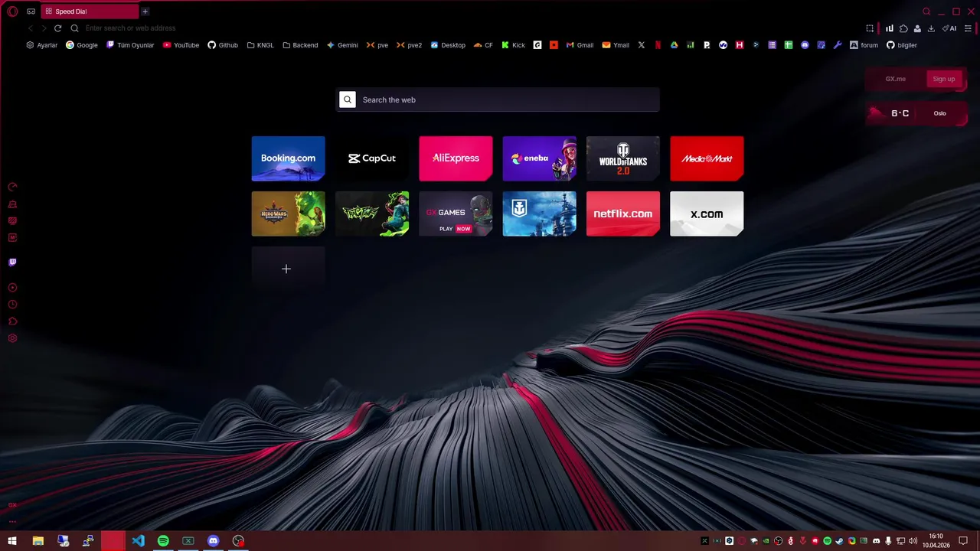Open the Google Drive icon bookmark
Viewport: 980px width, 551px height.
(x=674, y=45)
